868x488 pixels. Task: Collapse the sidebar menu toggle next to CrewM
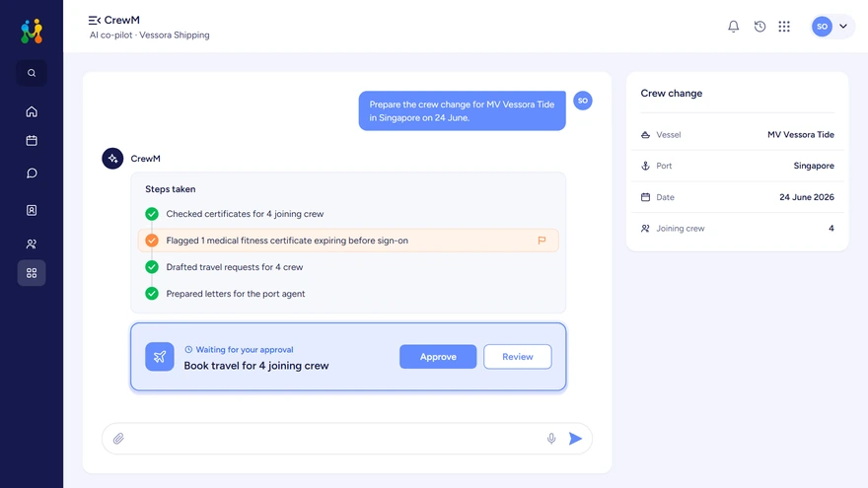pyautogui.click(x=94, y=21)
